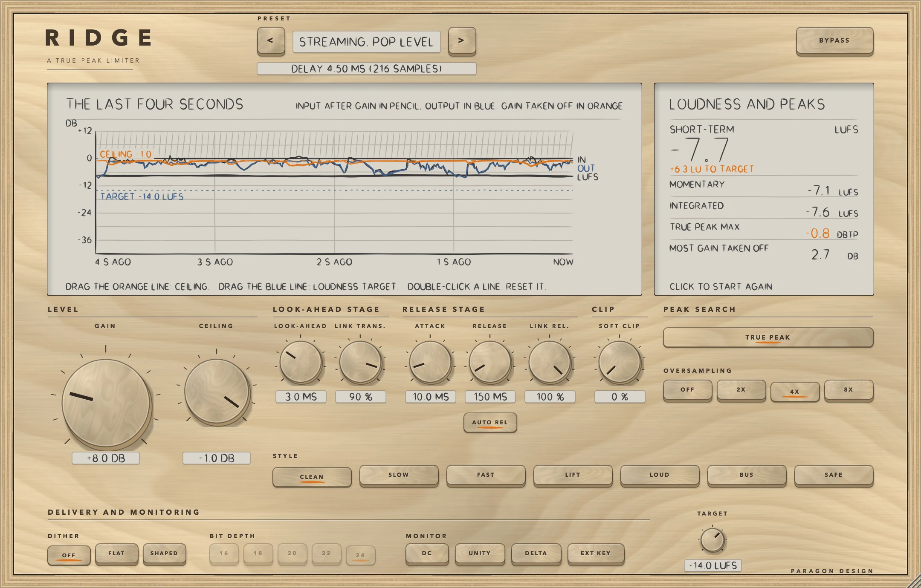Click the Link Rel. knob
921x588 pixels.
click(x=550, y=362)
